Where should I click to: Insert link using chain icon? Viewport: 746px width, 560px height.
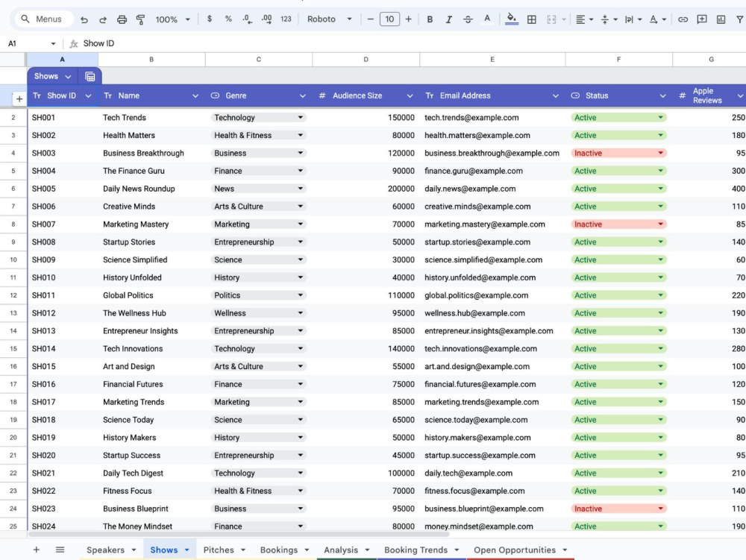tap(683, 19)
